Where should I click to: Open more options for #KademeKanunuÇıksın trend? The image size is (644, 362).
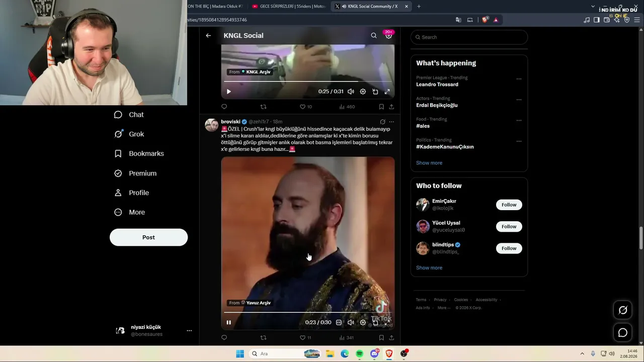click(x=519, y=141)
